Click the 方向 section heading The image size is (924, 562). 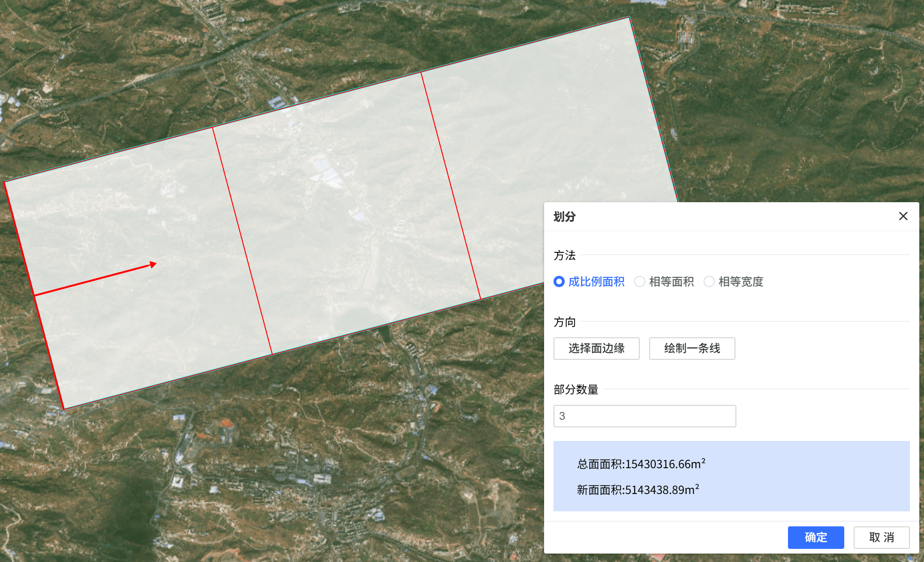click(564, 322)
